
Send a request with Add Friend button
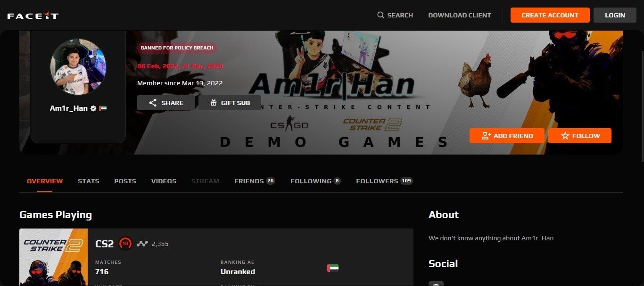(507, 136)
